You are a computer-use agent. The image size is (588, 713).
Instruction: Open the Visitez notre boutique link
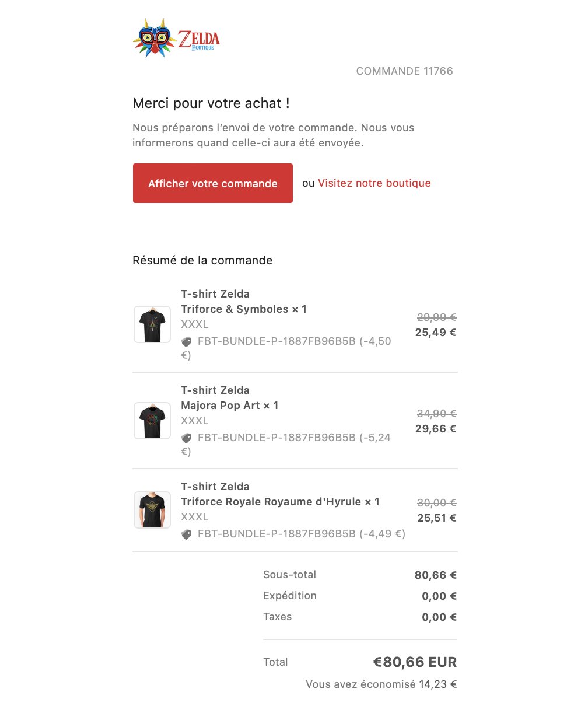[x=374, y=183]
